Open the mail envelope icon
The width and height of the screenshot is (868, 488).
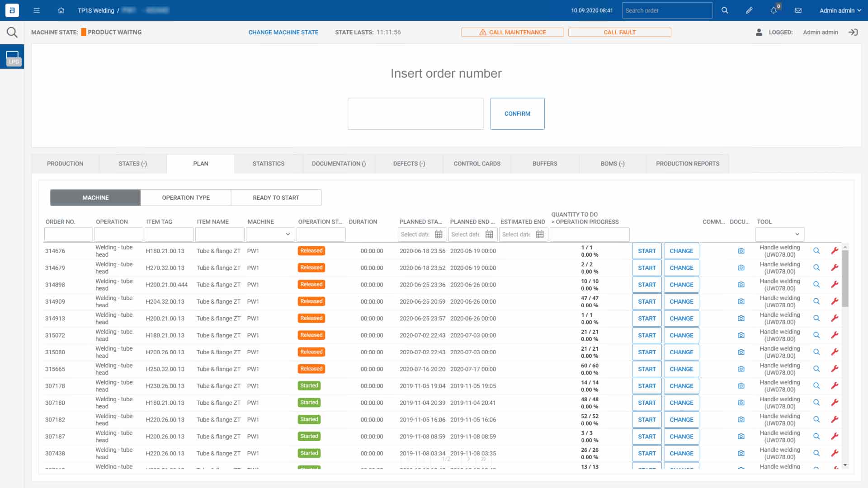pyautogui.click(x=798, y=10)
